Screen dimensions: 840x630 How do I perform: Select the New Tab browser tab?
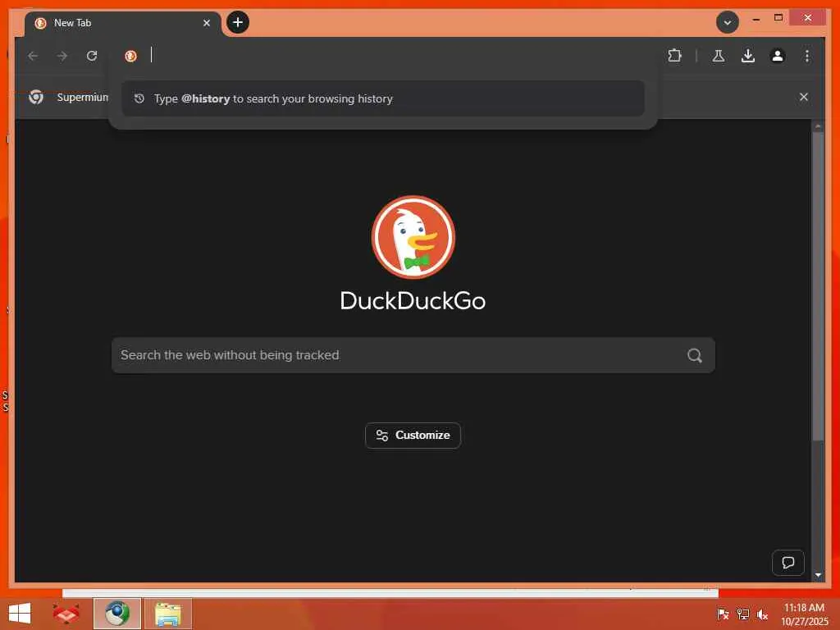tap(123, 23)
